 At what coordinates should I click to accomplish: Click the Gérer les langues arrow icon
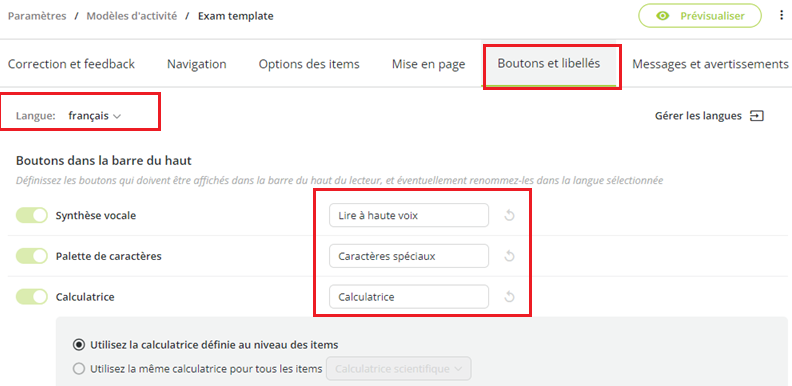coord(757,116)
